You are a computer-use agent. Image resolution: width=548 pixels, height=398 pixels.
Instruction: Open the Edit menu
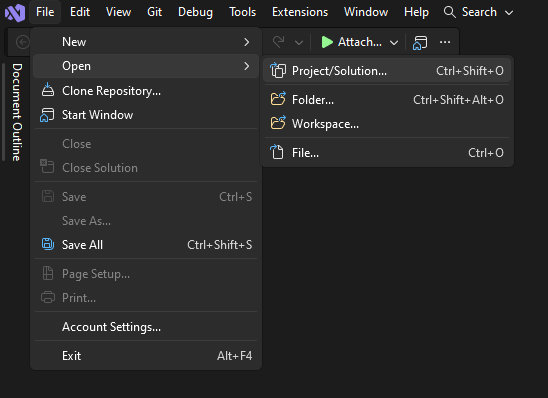tap(80, 12)
